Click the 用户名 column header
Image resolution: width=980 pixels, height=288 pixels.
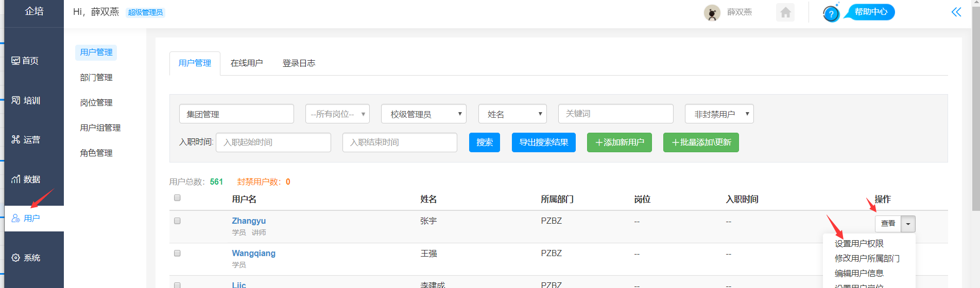244,200
